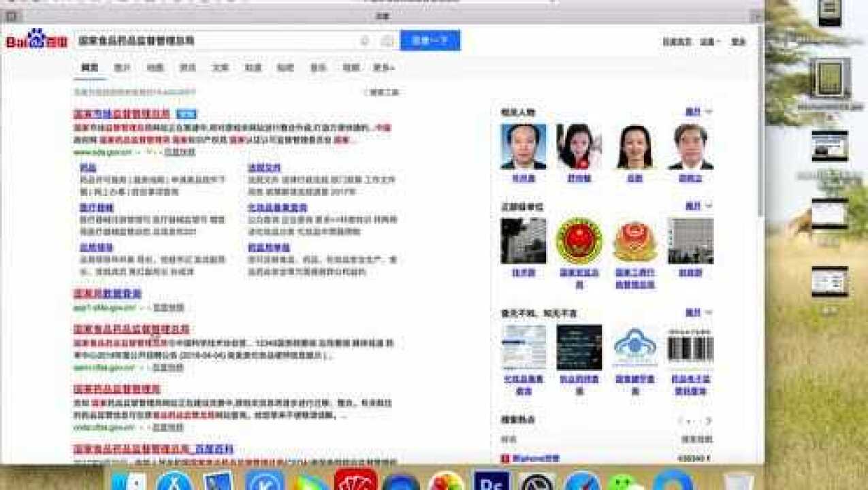The height and width of the screenshot is (490, 868).
Task: Open the 国家药品监督管理局 result link
Action: [x=117, y=389]
